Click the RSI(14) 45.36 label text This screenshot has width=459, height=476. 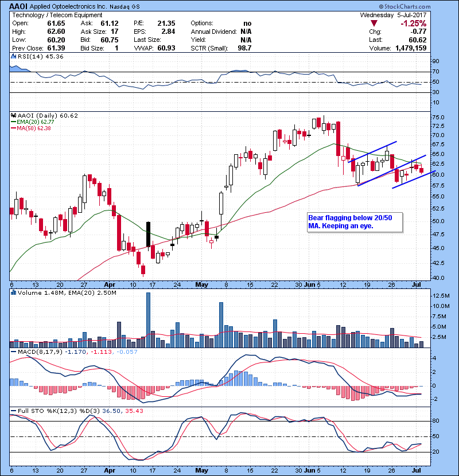(40, 56)
